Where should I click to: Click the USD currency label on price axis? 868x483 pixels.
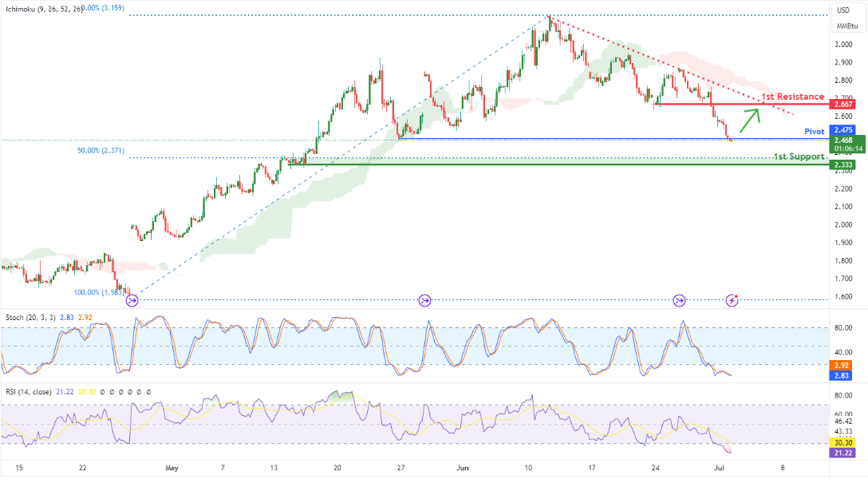(843, 10)
